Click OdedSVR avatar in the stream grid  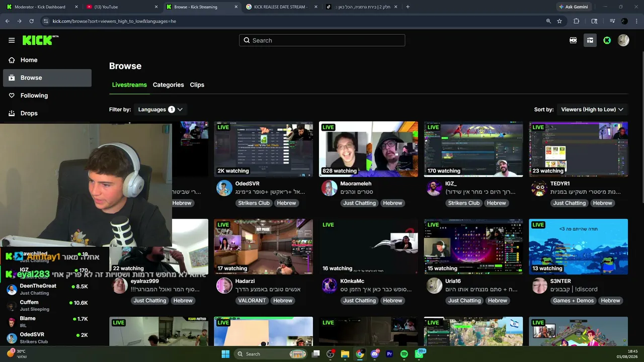pyautogui.click(x=224, y=189)
